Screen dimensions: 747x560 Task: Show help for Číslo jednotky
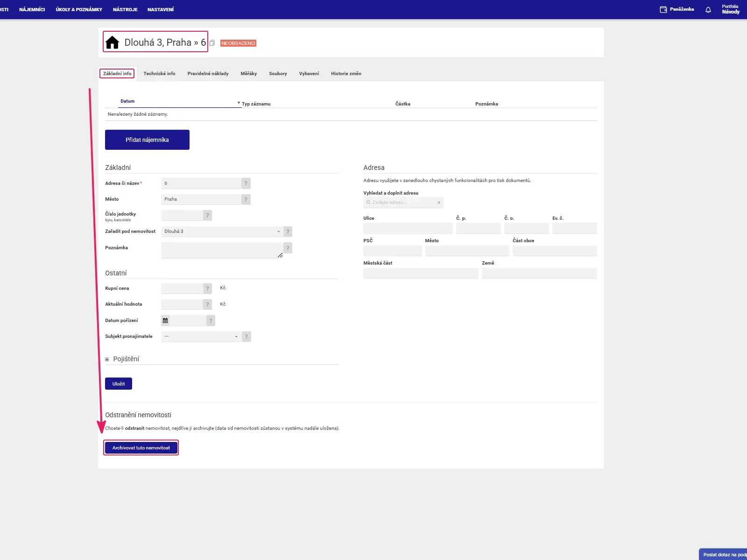point(208,215)
